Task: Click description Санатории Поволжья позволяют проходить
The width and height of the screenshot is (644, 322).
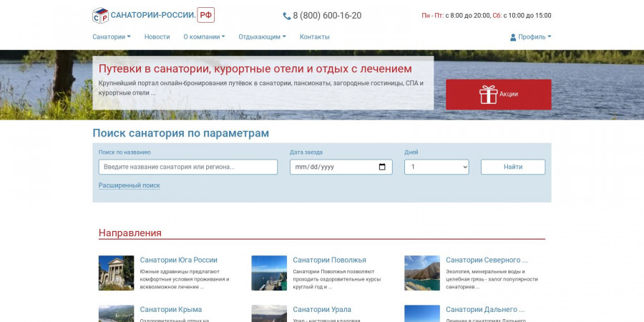Action: point(336,279)
